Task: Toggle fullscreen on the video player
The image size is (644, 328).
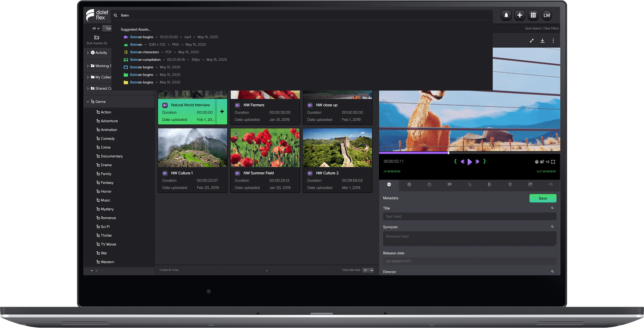Action: [x=553, y=162]
